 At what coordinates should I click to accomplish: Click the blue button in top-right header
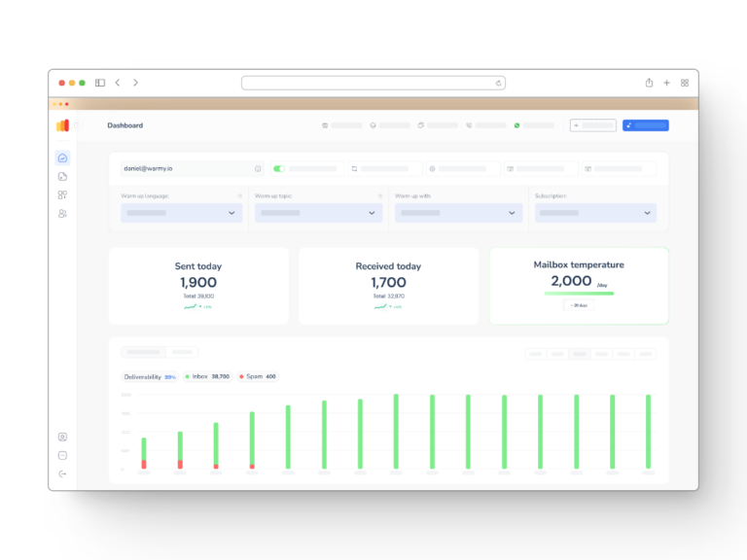click(x=645, y=125)
